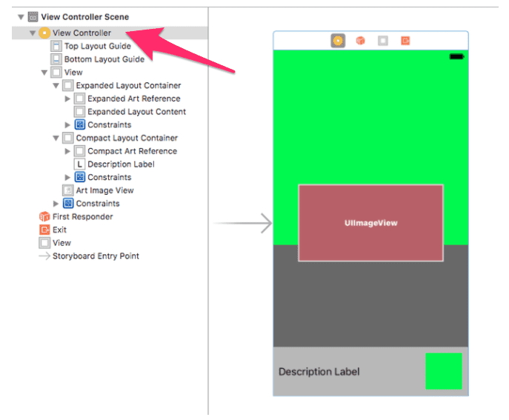The image size is (509, 420).
Task: Click the Description Label 'L' icon
Action: 79,164
